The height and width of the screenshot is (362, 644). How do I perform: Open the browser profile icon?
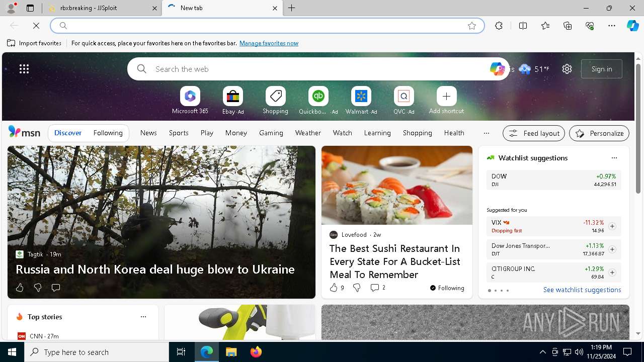(x=11, y=8)
